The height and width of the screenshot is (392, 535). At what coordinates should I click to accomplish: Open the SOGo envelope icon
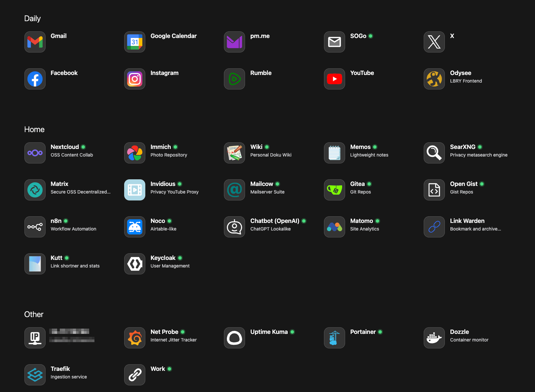click(335, 42)
